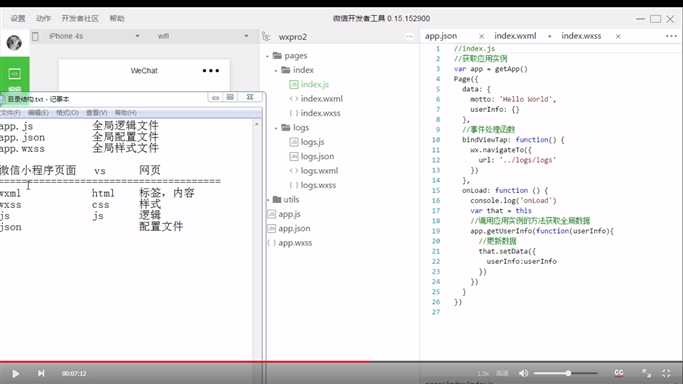Viewport: 683px width, 384px height.
Task: Open the 帮助 menu in developer tool
Action: pyautogui.click(x=117, y=18)
